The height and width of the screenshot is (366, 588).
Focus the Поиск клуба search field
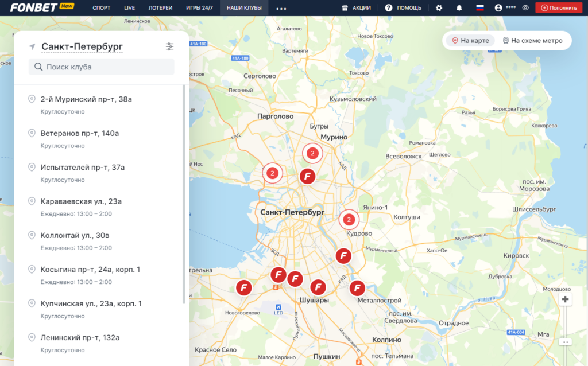click(101, 67)
